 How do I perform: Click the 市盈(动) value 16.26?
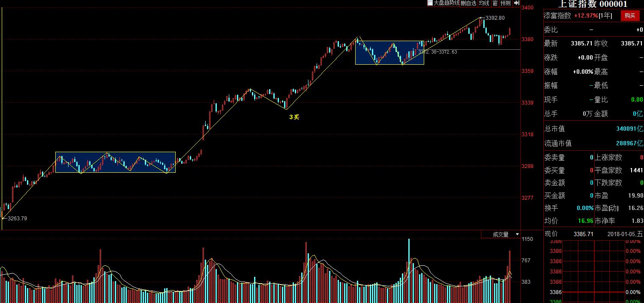point(636,208)
